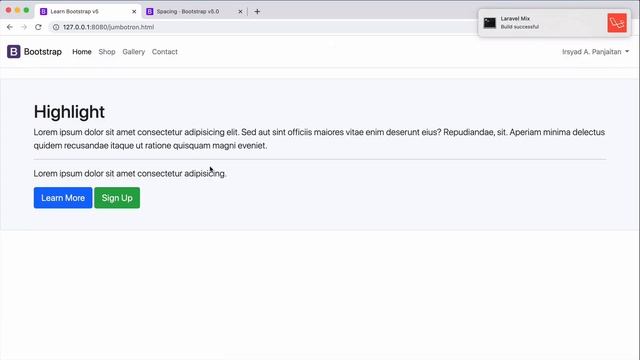This screenshot has height=360, width=640.
Task: Click the macOS yellow minimize button
Action: (x=17, y=10)
